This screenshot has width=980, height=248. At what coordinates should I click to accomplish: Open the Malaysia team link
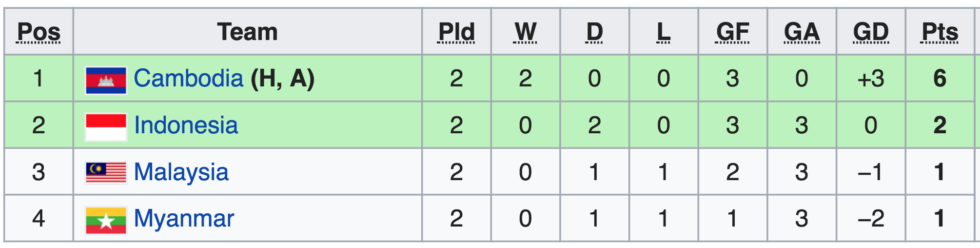181,172
